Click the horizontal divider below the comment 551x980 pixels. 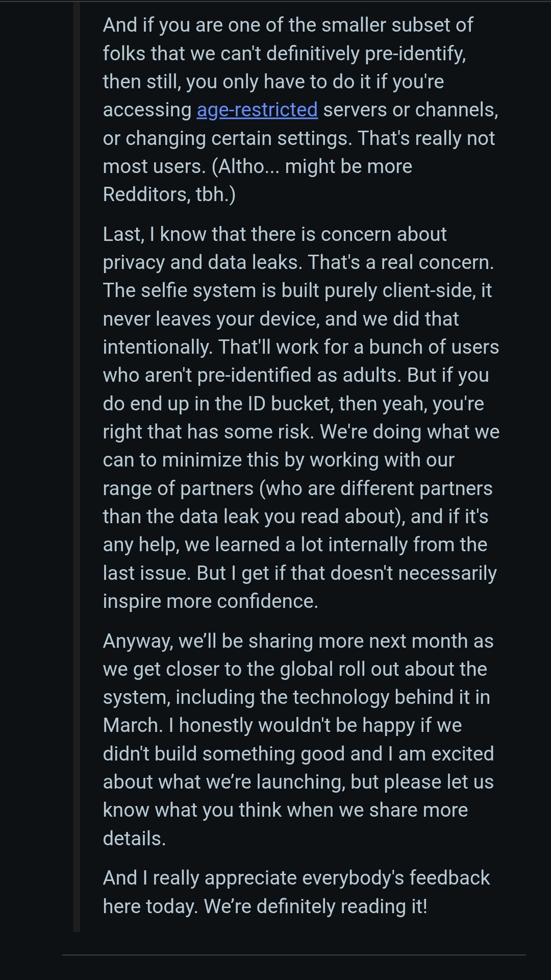tap(294, 954)
